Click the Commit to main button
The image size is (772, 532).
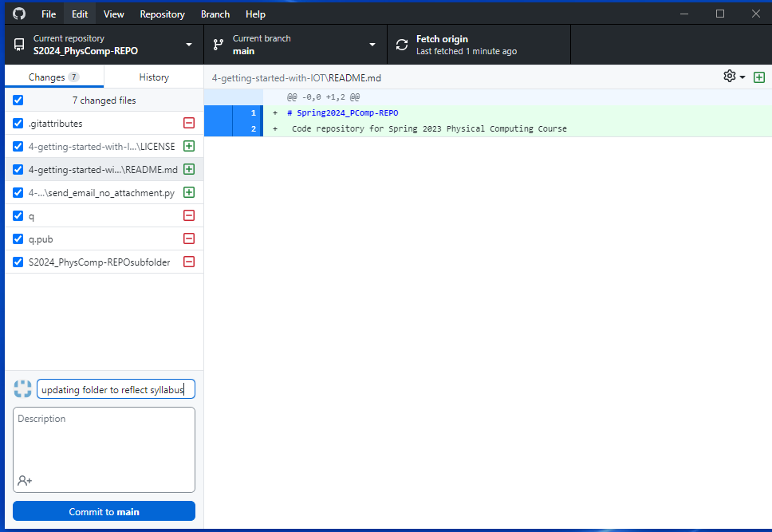[x=104, y=511]
